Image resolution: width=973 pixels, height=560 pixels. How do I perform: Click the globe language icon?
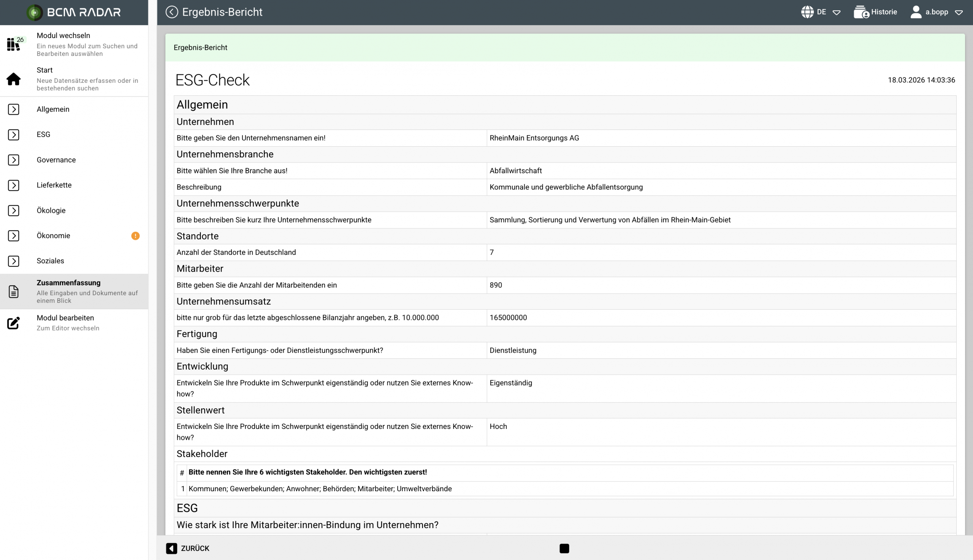[x=807, y=12]
